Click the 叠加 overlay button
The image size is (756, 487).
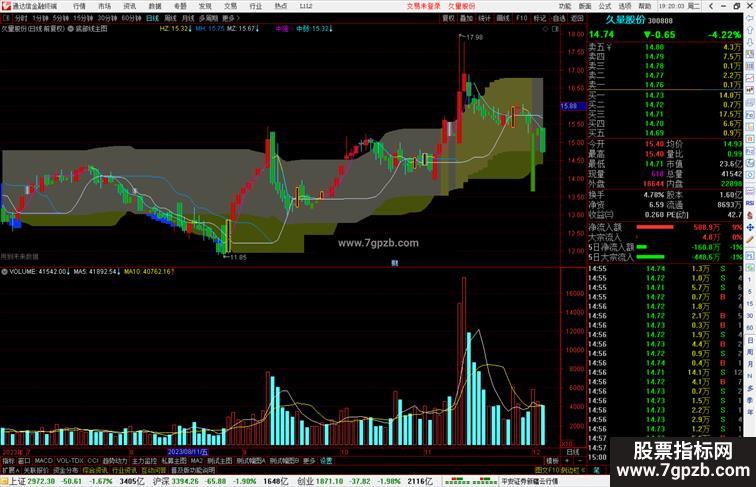click(466, 18)
